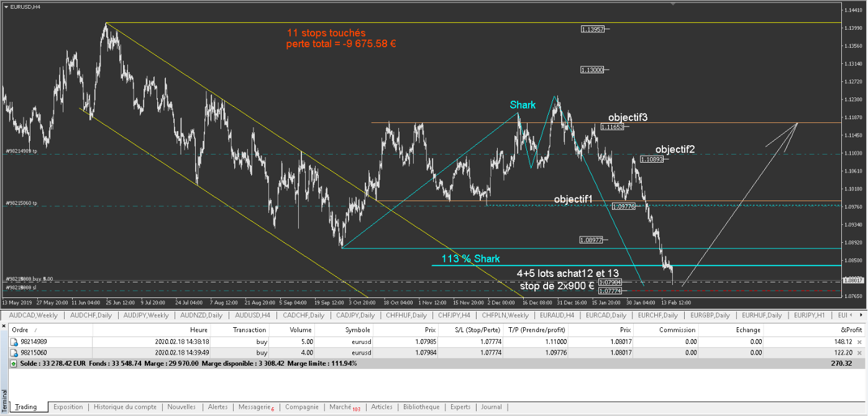Screen dimensions: 868x416
Task: Open the Historique du compte tab
Action: pos(126,407)
